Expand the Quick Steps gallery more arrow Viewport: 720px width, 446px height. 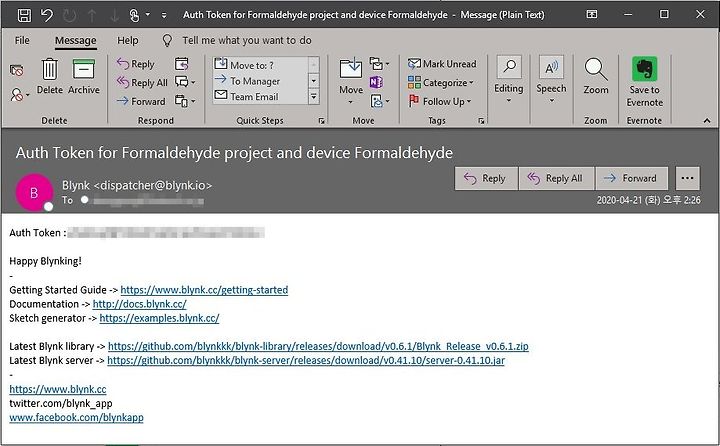pos(314,97)
